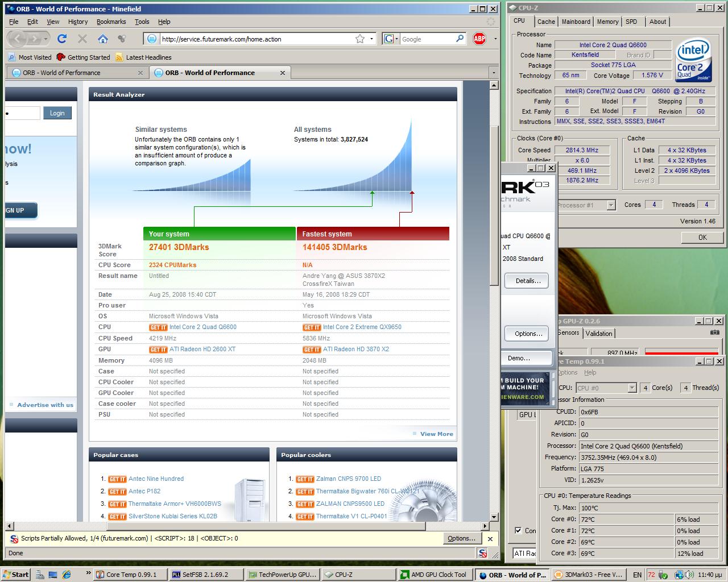Click the GET IT badge for Intel Core 2 Quad Q6600
This screenshot has height=582, width=728.
tap(158, 327)
